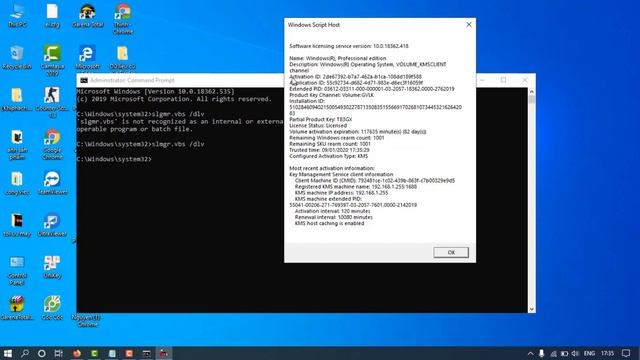The height and width of the screenshot is (360, 640).
Task: Select the TeamViewer desktop shortcut
Action: tap(52, 182)
